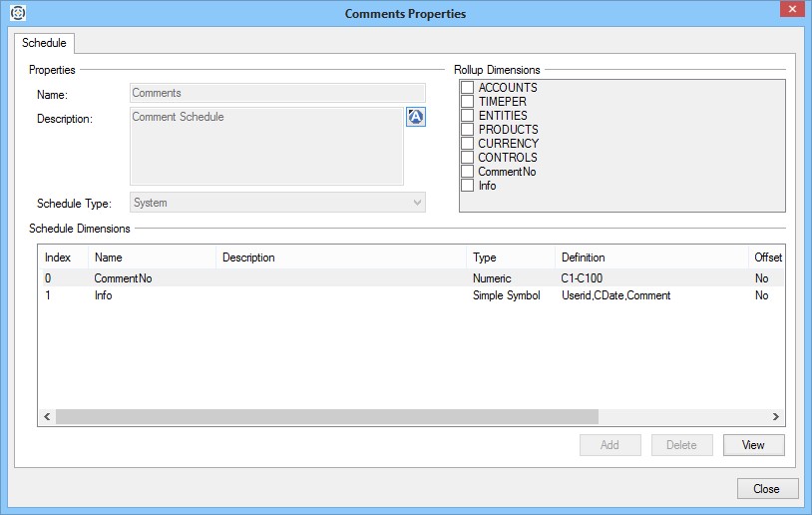Enable the TIMEPER rollup checkbox
812x515 pixels.
[x=467, y=102]
